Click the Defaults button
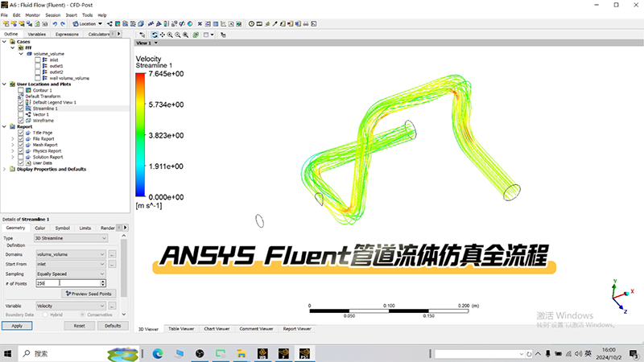Viewport: 644px width, 362px height. (x=113, y=326)
